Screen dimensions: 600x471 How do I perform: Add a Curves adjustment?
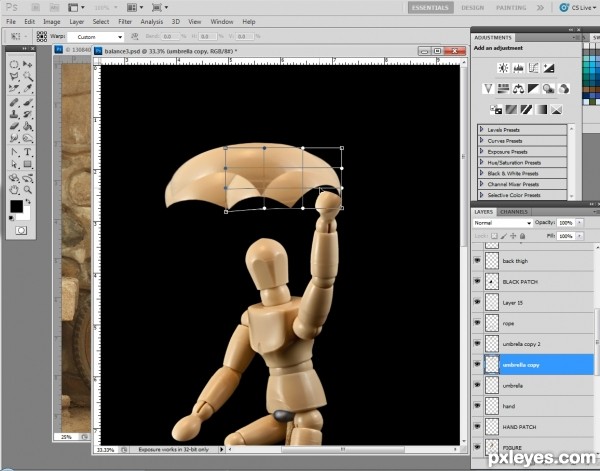pyautogui.click(x=533, y=68)
